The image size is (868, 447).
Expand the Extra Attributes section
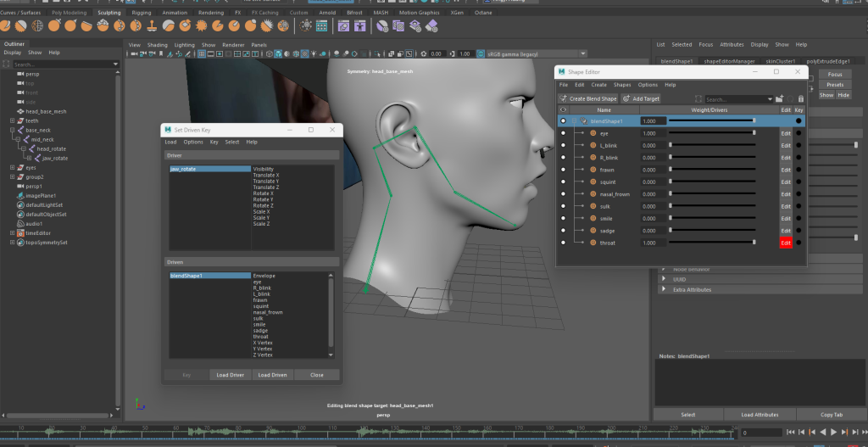664,290
